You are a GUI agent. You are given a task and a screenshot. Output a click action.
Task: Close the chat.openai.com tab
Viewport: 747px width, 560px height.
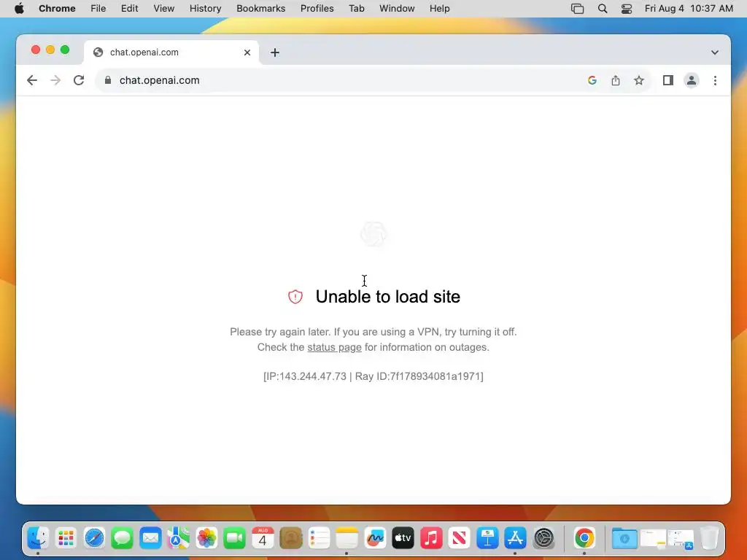(x=247, y=52)
